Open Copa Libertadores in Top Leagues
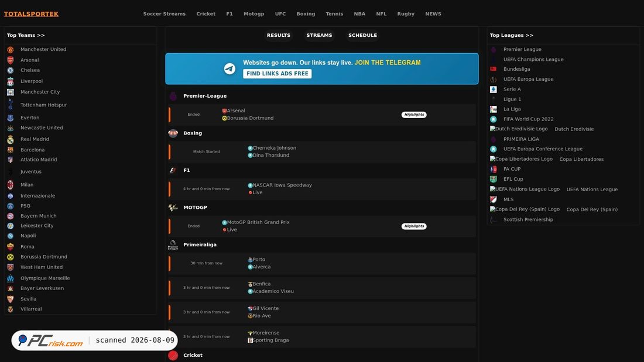This screenshot has height=362, width=644. 581,159
